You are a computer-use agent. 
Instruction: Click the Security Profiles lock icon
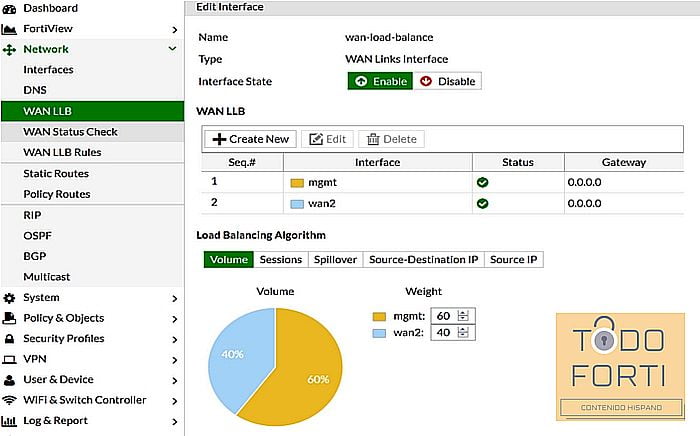pos(10,339)
